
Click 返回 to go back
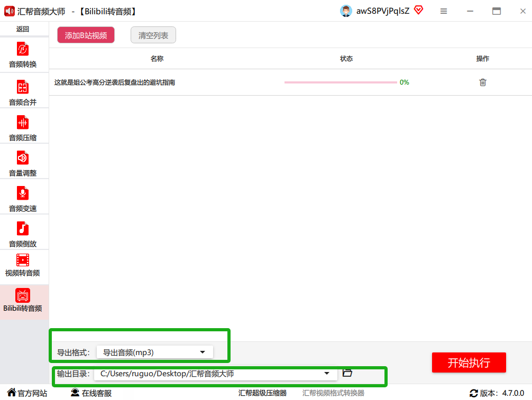point(23,29)
